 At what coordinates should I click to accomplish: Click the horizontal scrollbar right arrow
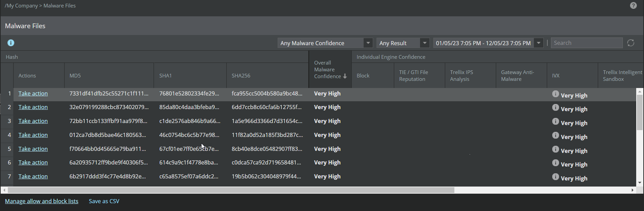[x=632, y=190]
